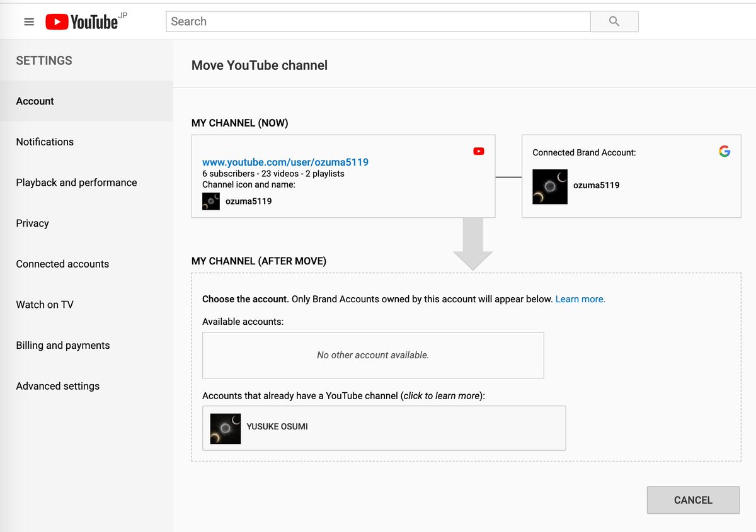Click the 'MY CHANNEL (NOW)' label

click(240, 123)
